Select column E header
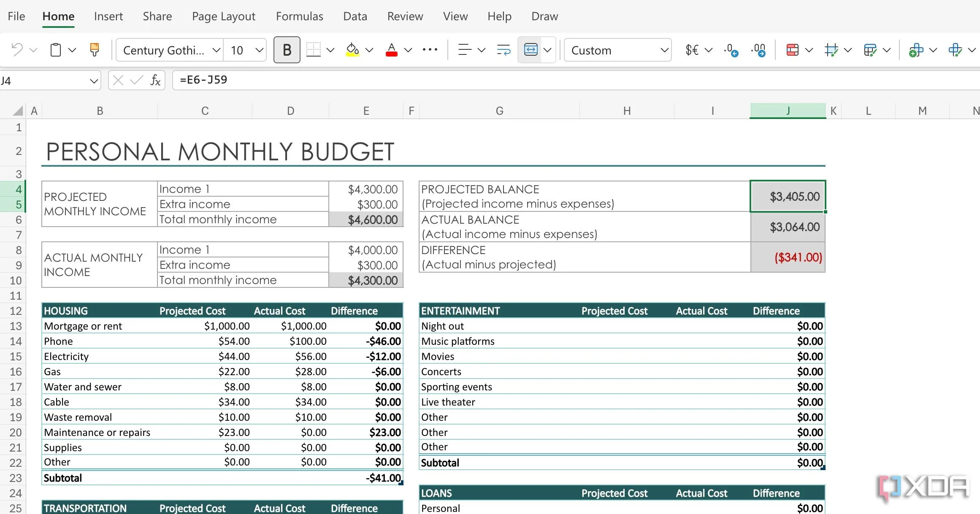 pos(366,111)
